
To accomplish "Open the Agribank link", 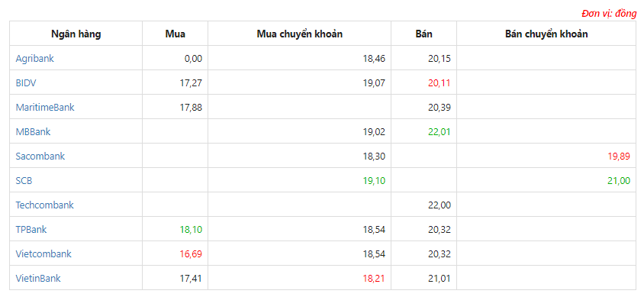I will (x=35, y=58).
